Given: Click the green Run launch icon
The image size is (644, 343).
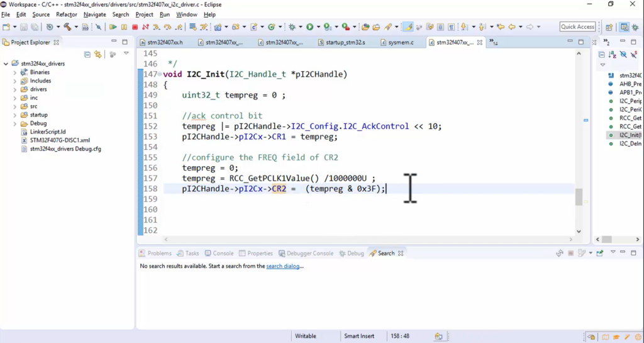Looking at the screenshot, I should click(309, 27).
